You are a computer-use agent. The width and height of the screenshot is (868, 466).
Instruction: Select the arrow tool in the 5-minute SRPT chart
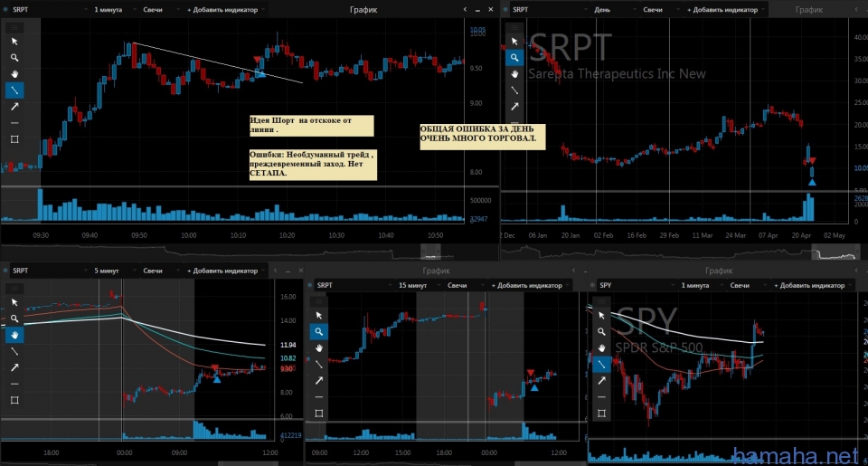[x=15, y=367]
